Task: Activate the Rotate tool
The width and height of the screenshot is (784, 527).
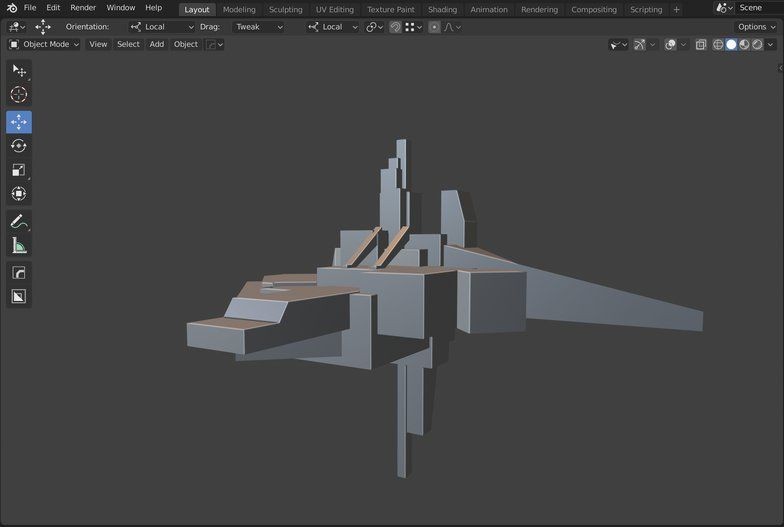Action: [x=18, y=146]
